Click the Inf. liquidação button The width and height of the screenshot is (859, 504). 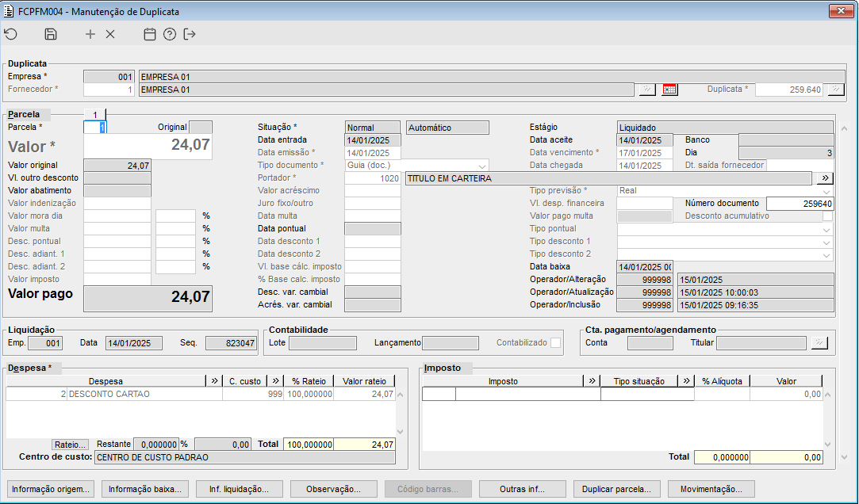[240, 489]
